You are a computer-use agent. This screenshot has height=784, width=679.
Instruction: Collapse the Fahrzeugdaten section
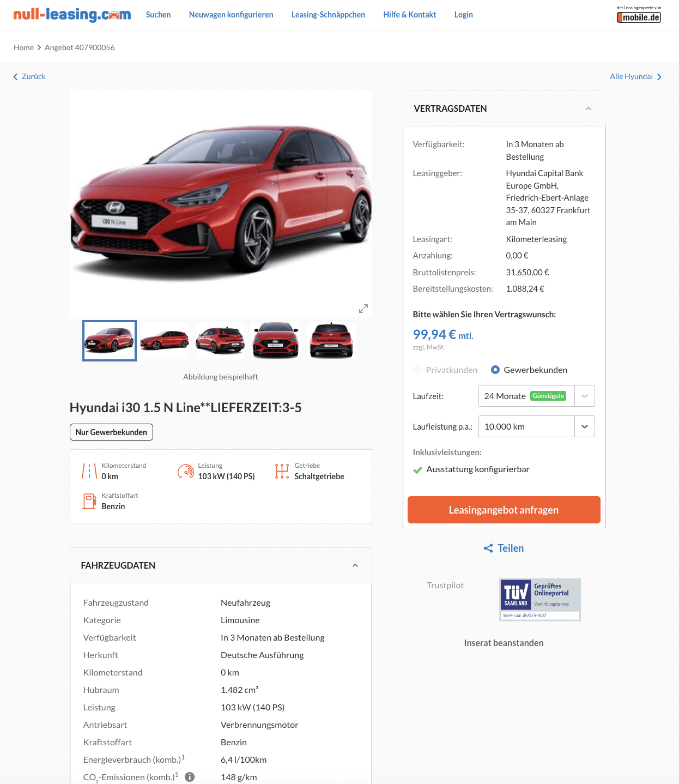tap(355, 565)
